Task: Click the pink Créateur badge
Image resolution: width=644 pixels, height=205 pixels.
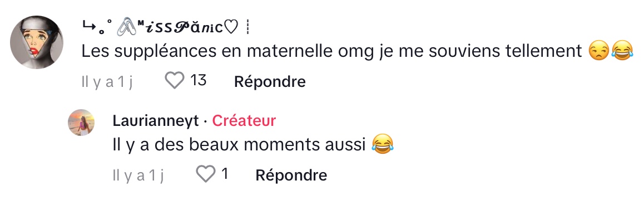Action: (x=244, y=121)
